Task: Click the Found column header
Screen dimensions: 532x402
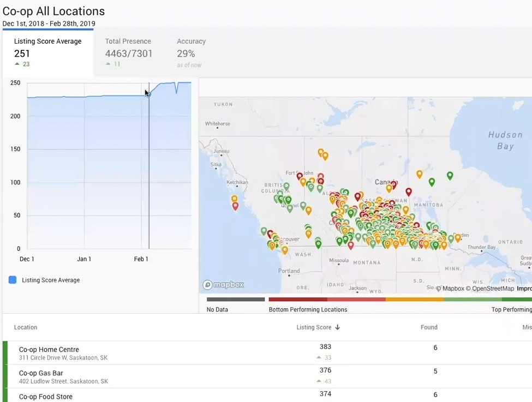Action: (x=429, y=327)
